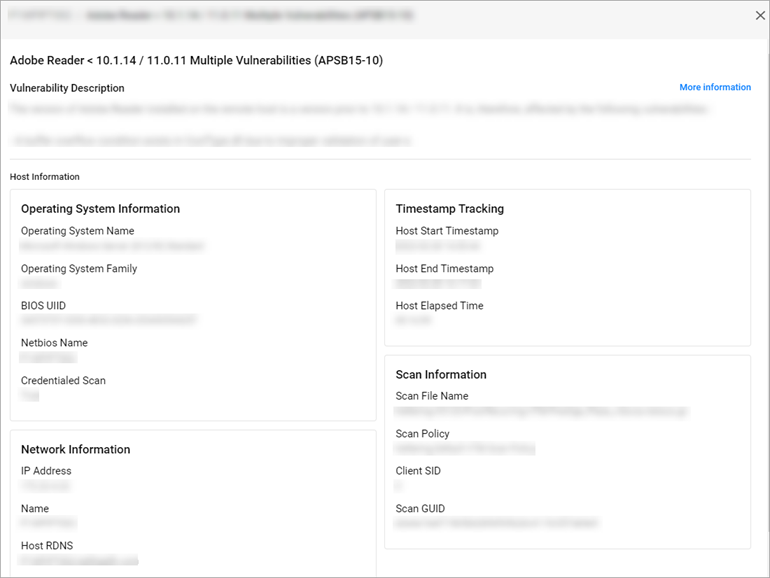Click the Host Elapsed Time label
770x578 pixels.
coord(440,305)
